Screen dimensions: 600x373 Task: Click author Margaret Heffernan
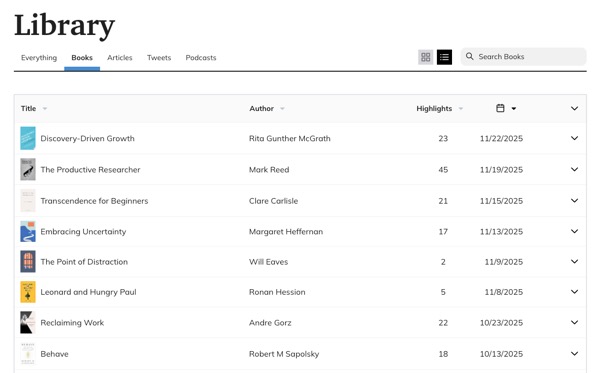[x=286, y=232]
